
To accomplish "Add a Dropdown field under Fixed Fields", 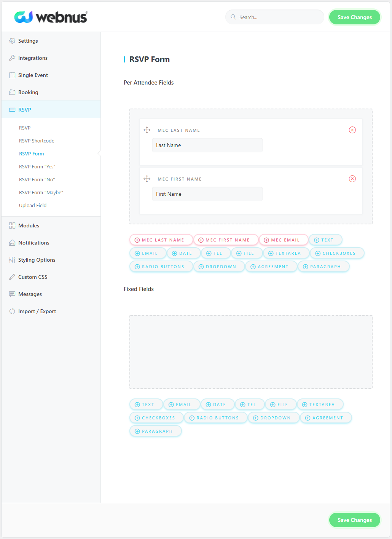I will pyautogui.click(x=274, y=418).
